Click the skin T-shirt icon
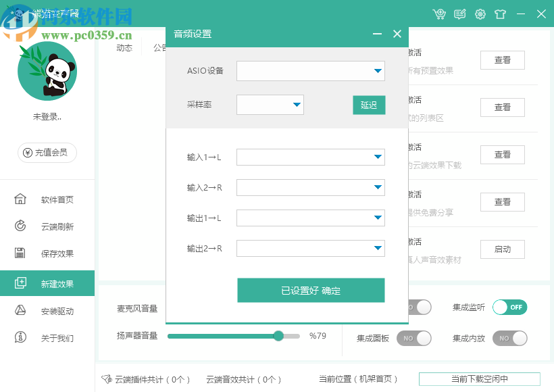Viewport: 554px width, 392px height. tap(500, 14)
